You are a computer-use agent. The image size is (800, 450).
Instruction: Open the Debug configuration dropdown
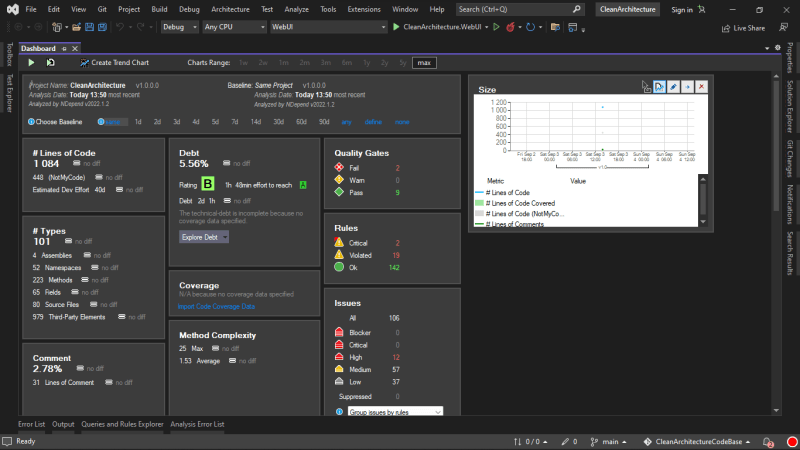tap(180, 27)
